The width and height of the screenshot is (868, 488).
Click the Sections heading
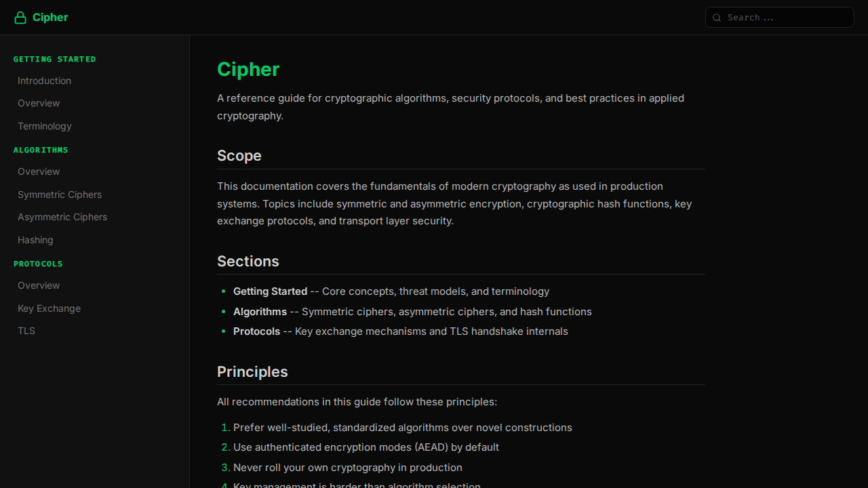pyautogui.click(x=248, y=261)
